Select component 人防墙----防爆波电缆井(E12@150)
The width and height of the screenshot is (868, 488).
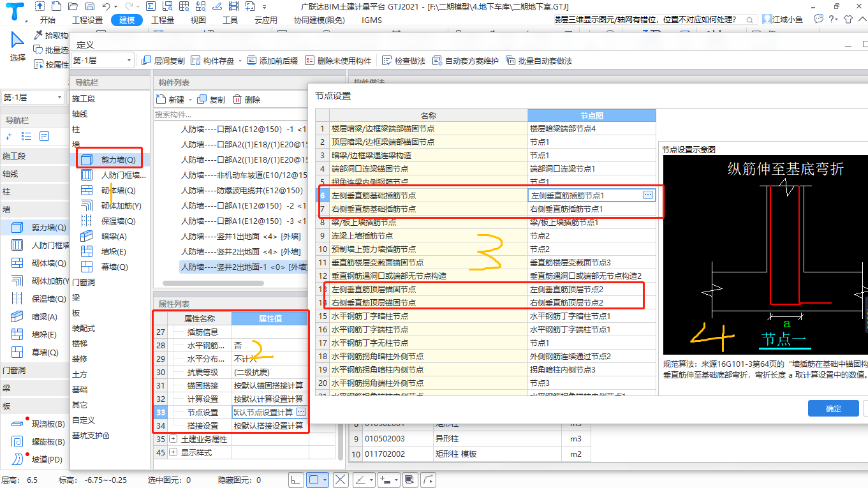tap(242, 190)
